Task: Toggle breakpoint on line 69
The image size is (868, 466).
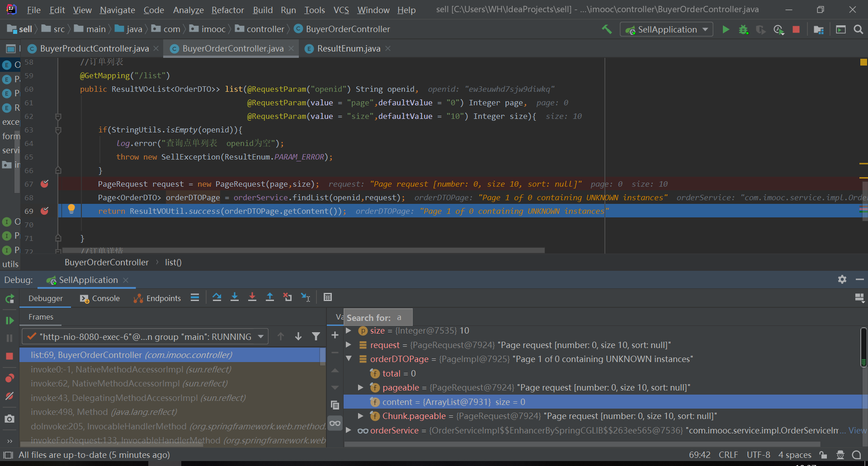Action: (x=44, y=211)
